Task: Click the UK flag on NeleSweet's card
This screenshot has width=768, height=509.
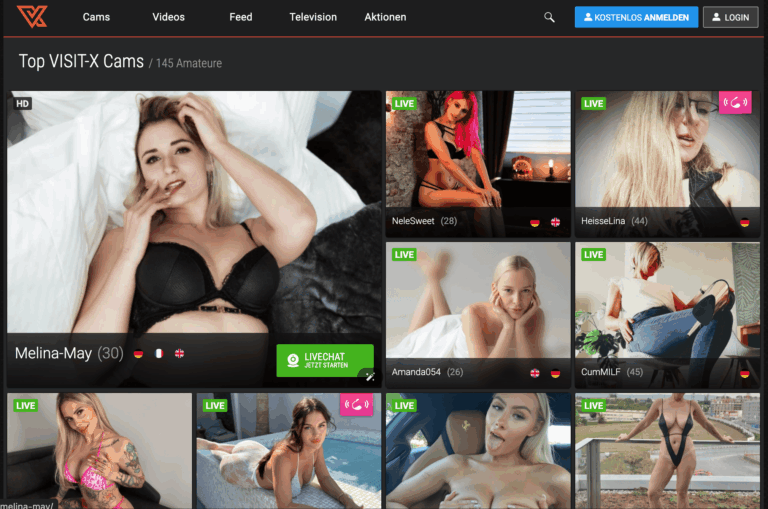Action: pyautogui.click(x=555, y=222)
